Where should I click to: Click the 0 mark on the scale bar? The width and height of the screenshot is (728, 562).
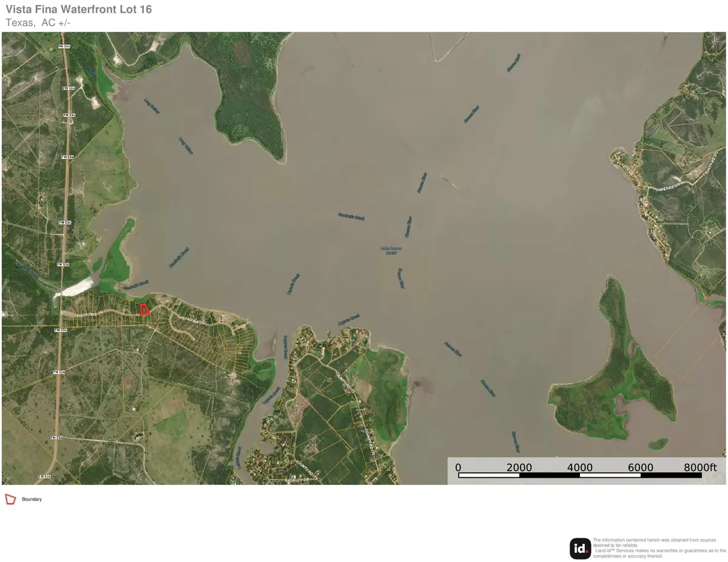coord(458,467)
